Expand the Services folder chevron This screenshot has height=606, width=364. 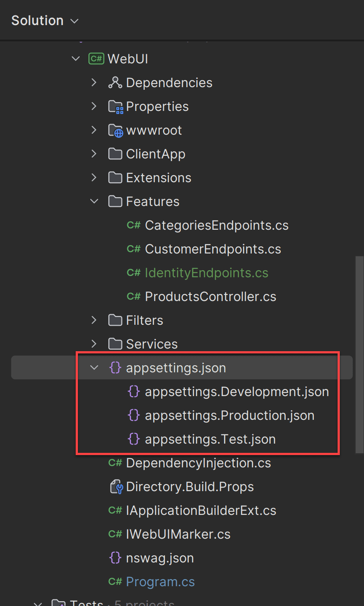[94, 344]
